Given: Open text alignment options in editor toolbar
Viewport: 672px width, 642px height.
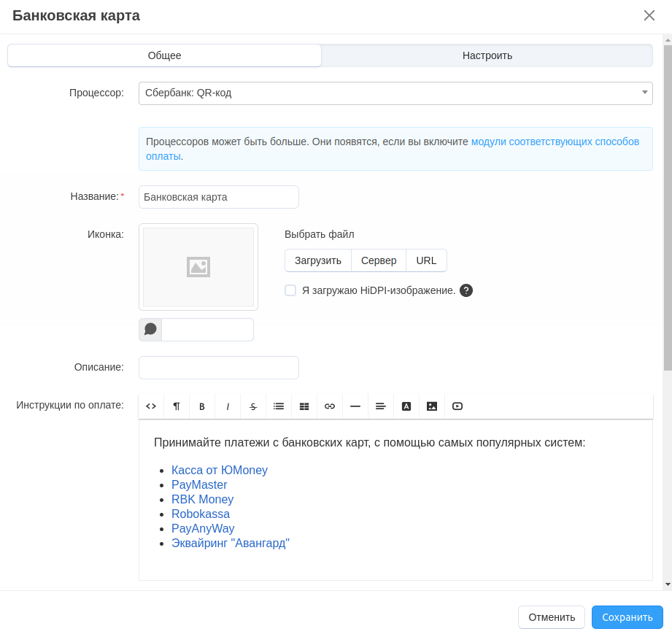Looking at the screenshot, I should (381, 406).
